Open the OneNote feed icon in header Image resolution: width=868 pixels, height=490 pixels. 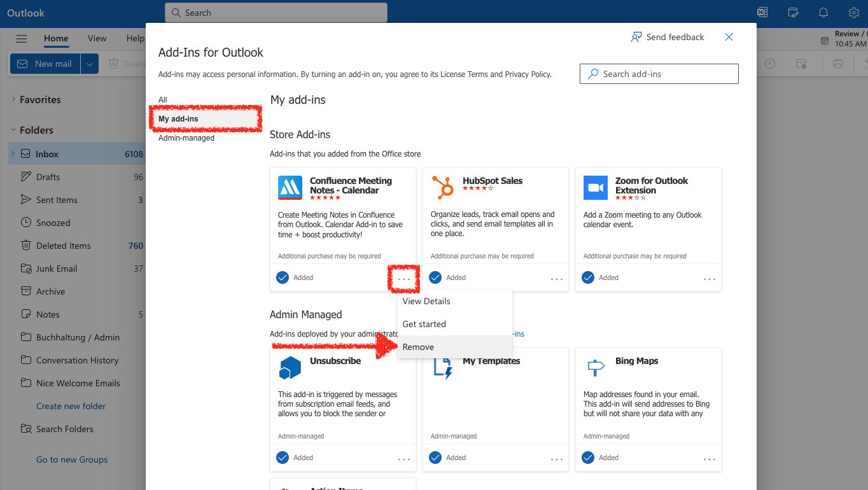coord(762,13)
